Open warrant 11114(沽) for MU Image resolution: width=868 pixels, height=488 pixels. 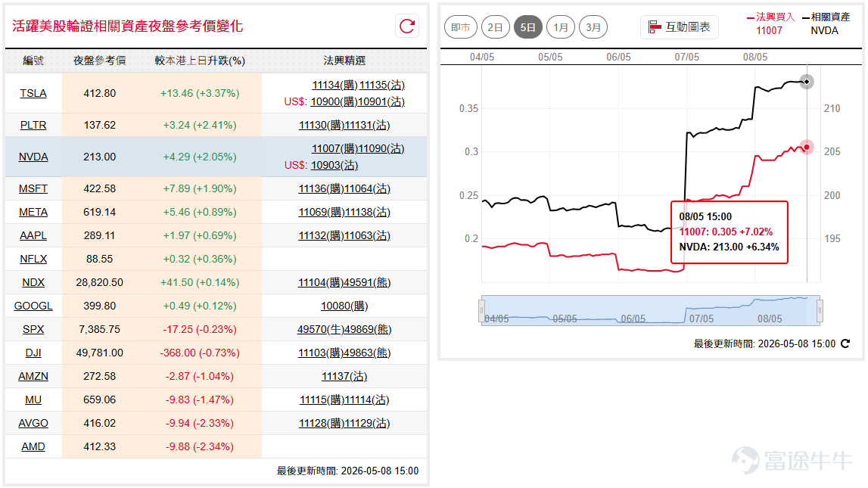click(368, 399)
